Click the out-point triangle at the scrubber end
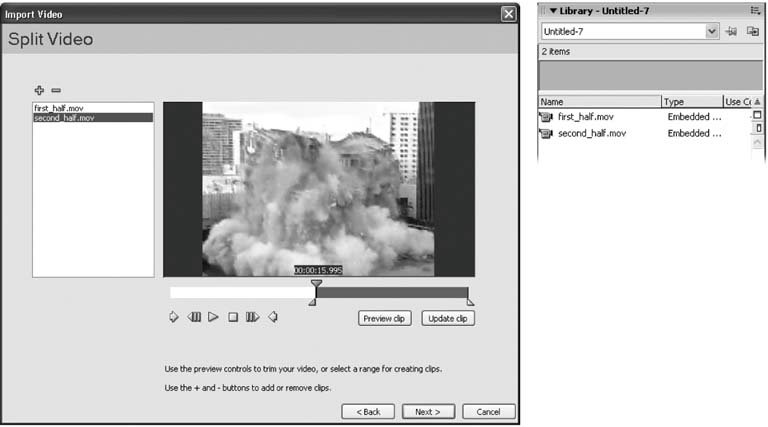Screen dimensions: 768x427 pyautogui.click(x=470, y=301)
